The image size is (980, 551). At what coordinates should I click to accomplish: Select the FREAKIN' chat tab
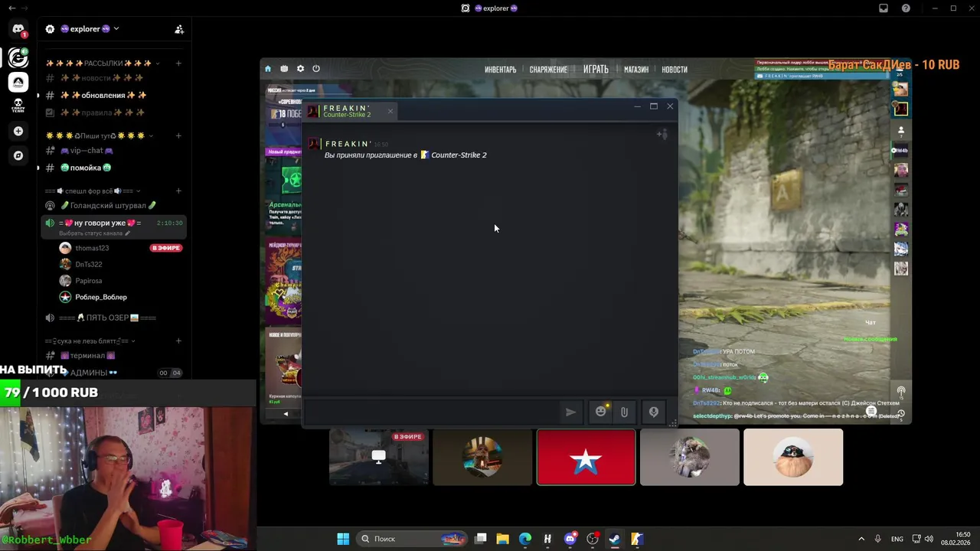[349, 111]
